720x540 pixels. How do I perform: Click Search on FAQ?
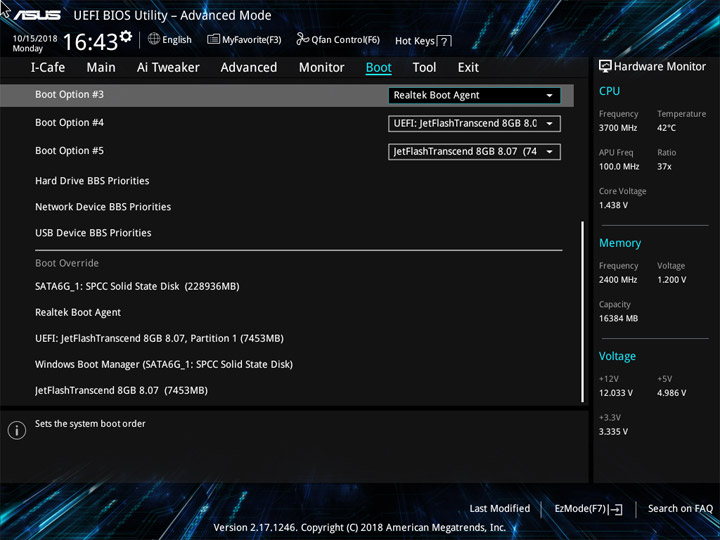click(681, 509)
